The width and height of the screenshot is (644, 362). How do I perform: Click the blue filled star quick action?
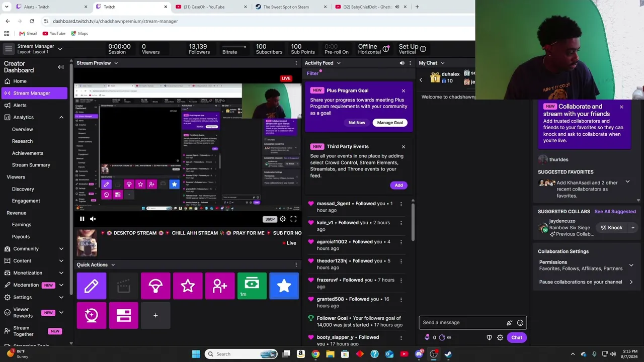pyautogui.click(x=284, y=286)
